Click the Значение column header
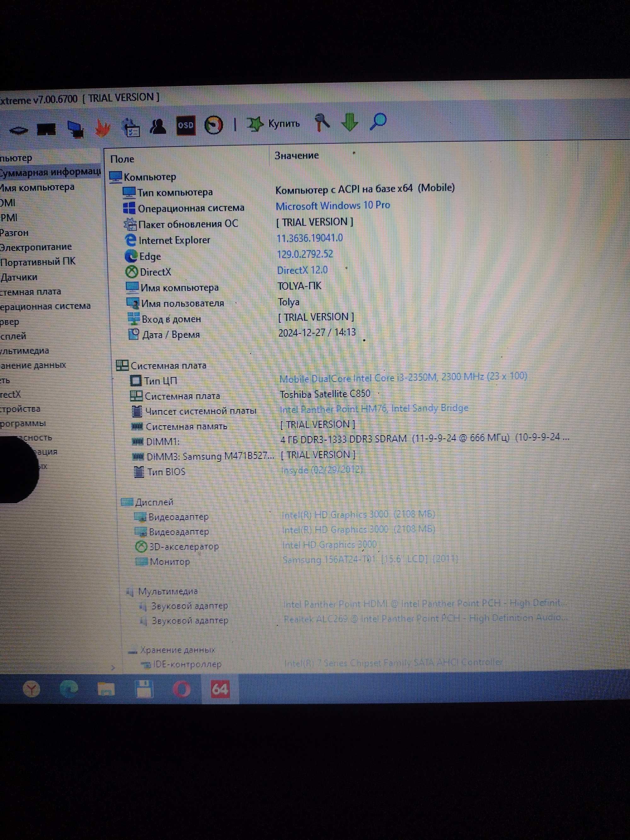 pos(297,155)
